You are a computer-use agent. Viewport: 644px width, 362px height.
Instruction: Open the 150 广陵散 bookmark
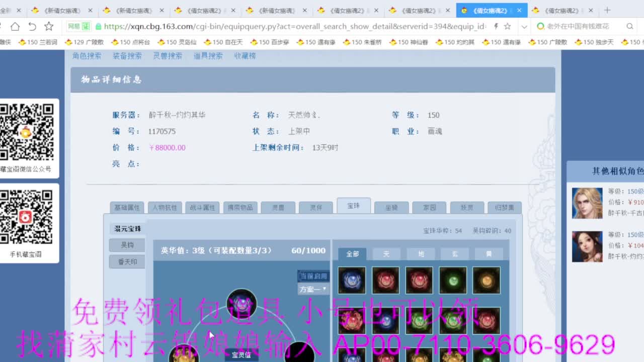(x=547, y=42)
